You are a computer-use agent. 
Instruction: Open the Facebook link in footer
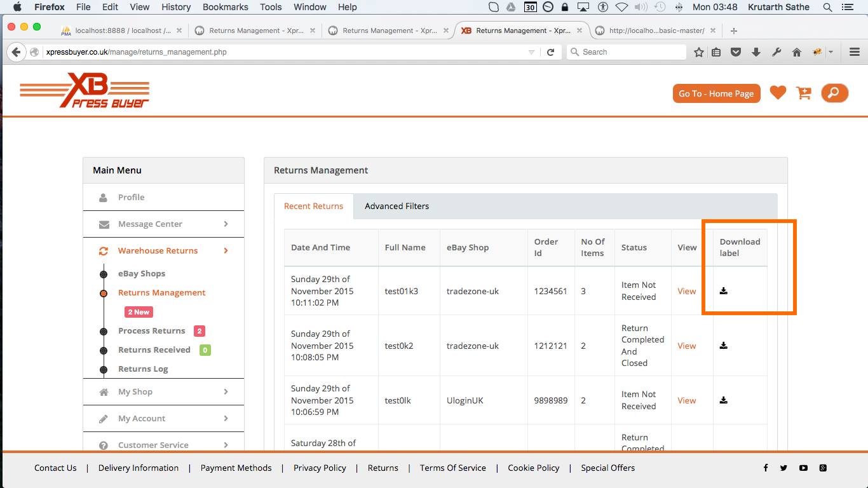(x=766, y=468)
